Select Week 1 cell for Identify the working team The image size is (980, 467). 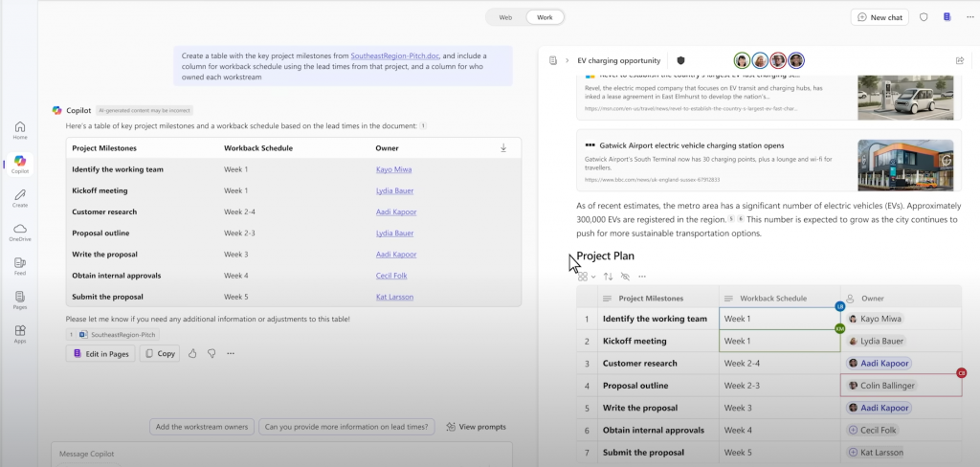coord(779,319)
